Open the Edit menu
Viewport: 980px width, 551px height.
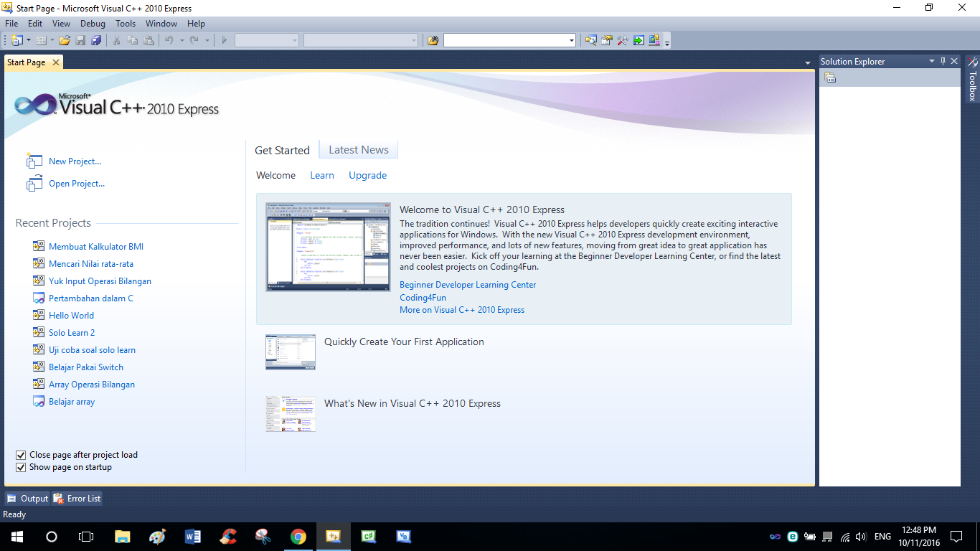click(35, 24)
